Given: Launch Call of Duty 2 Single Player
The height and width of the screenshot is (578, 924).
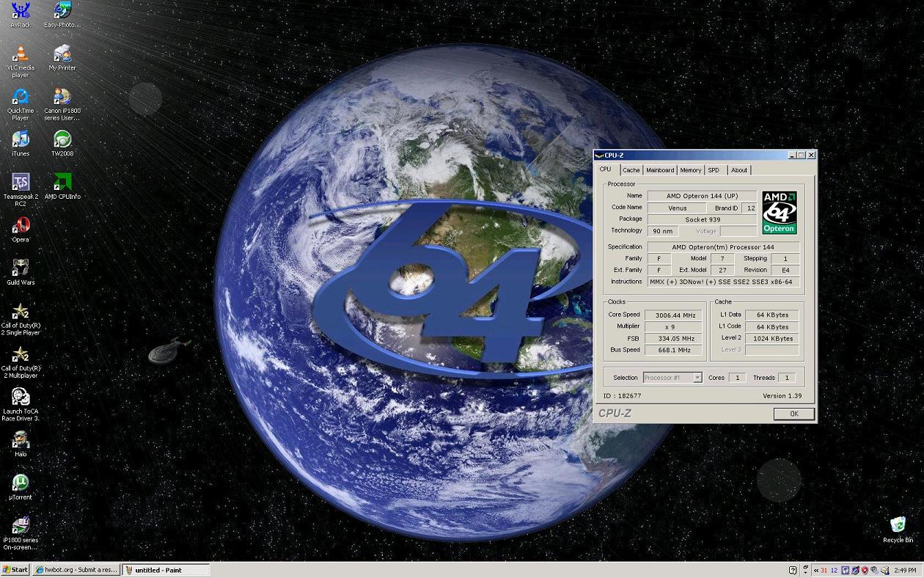Looking at the screenshot, I should tap(21, 319).
